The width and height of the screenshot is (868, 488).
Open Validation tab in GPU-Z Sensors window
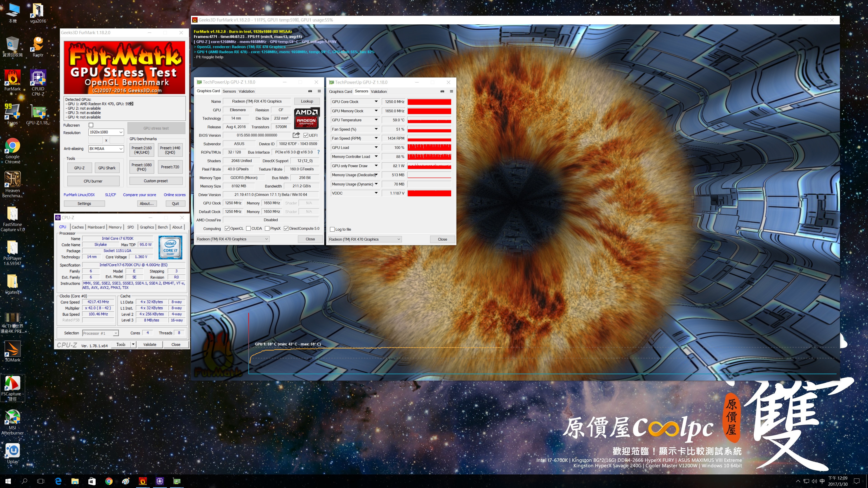[x=379, y=91]
